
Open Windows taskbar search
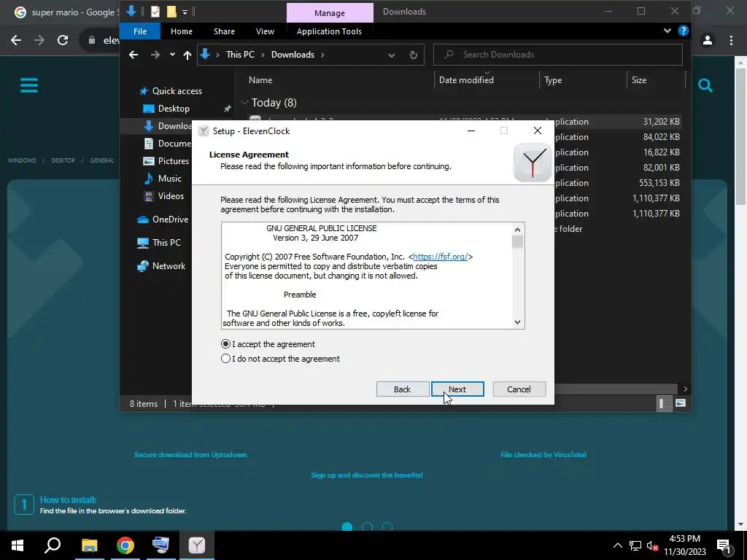pos(53,545)
